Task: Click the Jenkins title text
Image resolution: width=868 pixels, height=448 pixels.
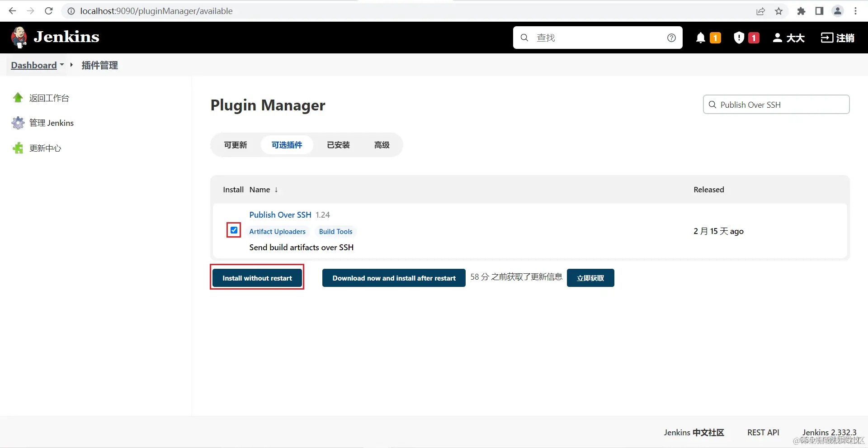Action: [66, 37]
